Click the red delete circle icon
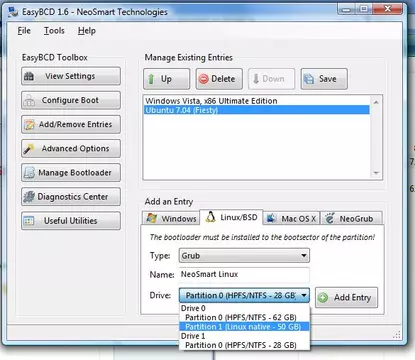 pos(203,79)
